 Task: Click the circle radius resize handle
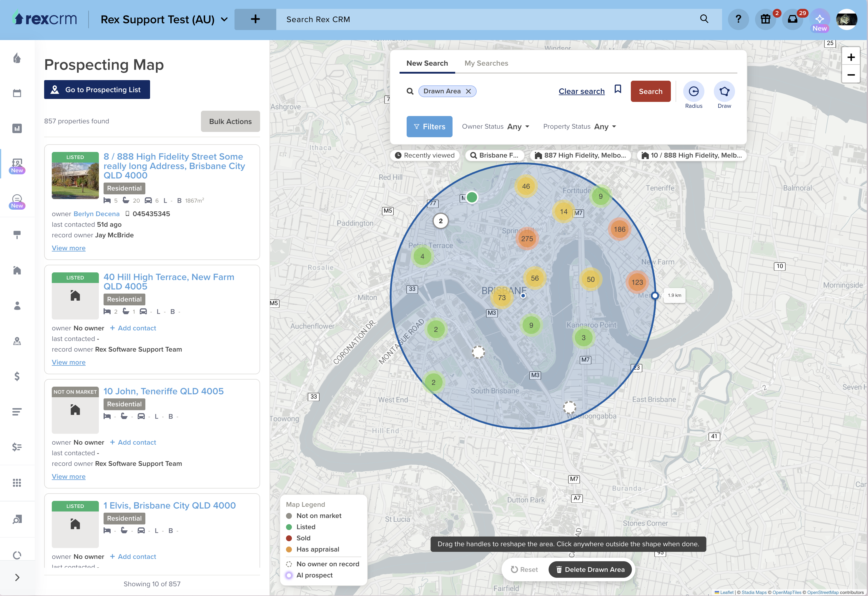(x=654, y=296)
